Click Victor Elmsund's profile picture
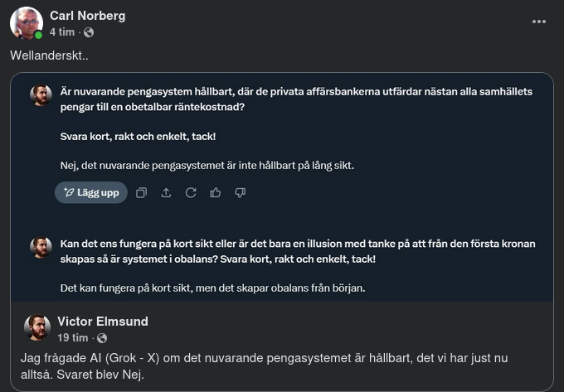 [x=37, y=327]
